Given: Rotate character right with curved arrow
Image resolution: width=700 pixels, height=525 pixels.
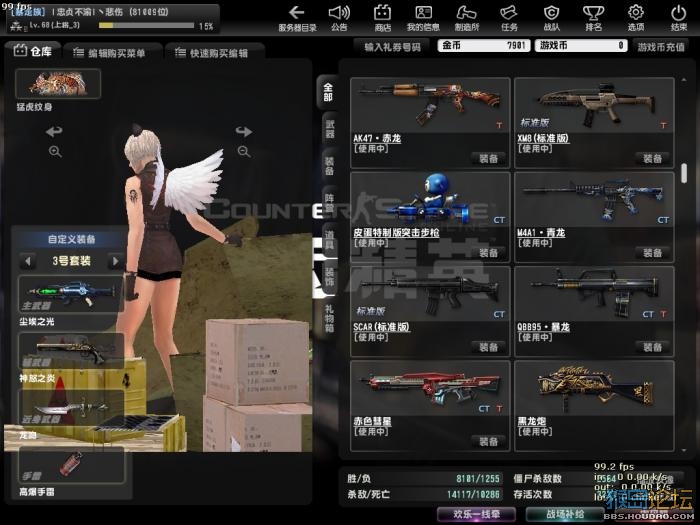Looking at the screenshot, I should point(244,131).
